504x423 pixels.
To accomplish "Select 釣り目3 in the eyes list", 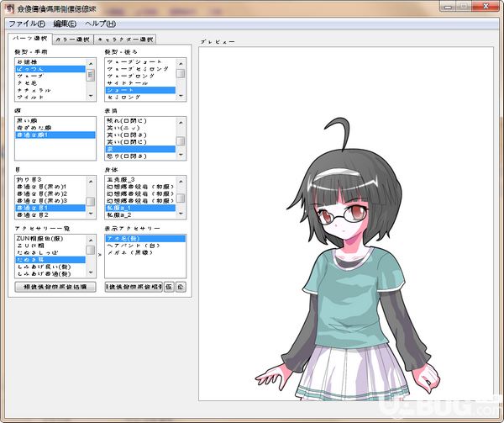I will click(x=50, y=179).
